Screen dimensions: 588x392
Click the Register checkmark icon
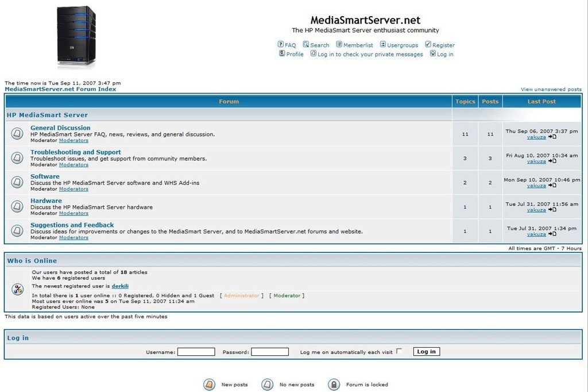tap(428, 44)
